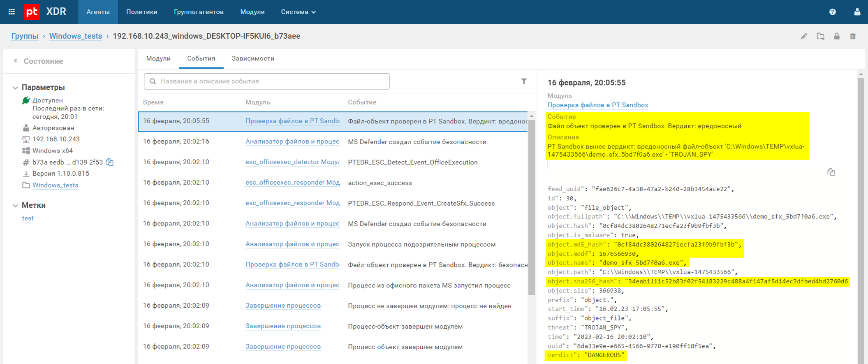Viewport: 868px width, 364px height.
Task: Click the events list vertical scrollbar
Action: (531, 206)
